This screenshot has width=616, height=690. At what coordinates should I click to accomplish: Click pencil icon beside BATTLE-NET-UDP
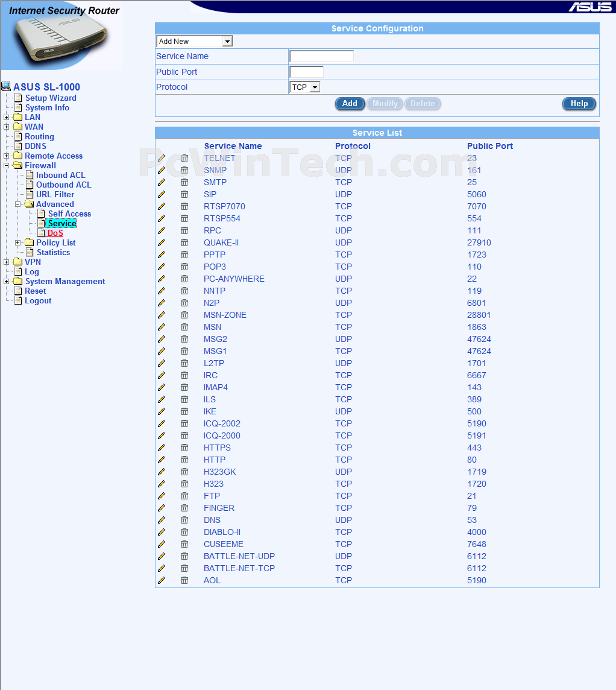coord(162,556)
